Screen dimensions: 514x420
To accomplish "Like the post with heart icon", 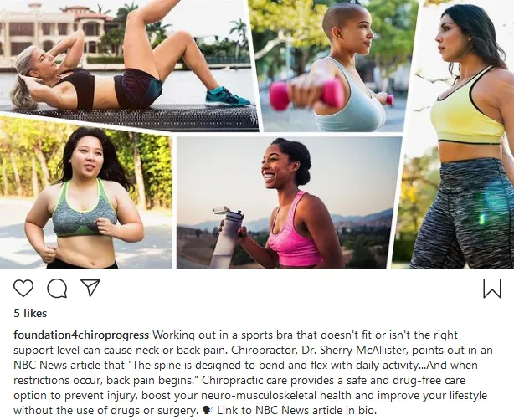I will pyautogui.click(x=23, y=289).
